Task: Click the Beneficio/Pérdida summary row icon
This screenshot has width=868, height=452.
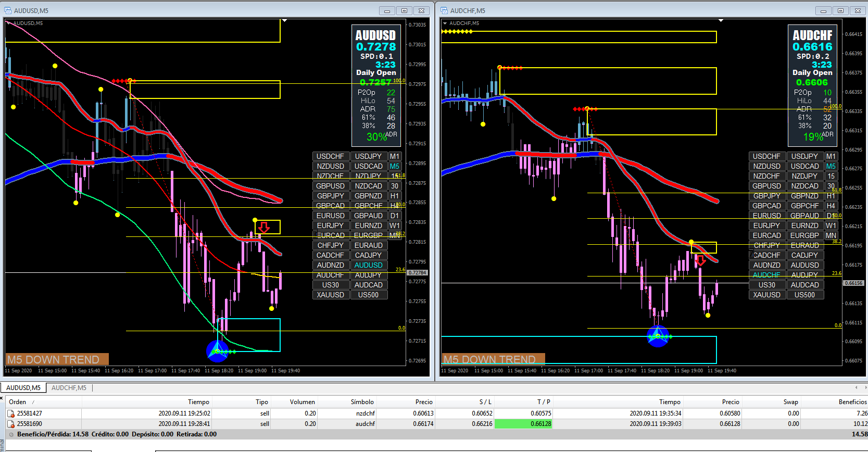Action: click(11, 434)
